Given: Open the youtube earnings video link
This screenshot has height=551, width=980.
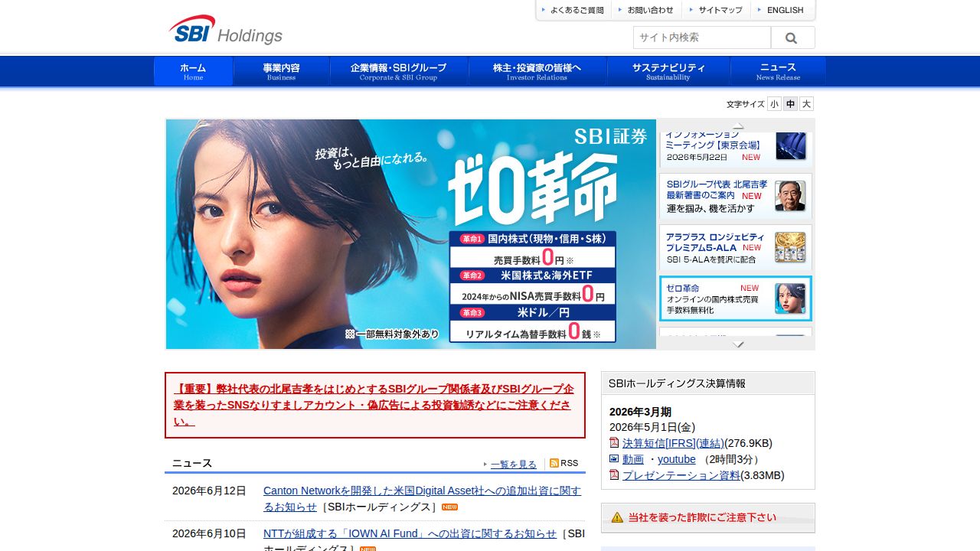Looking at the screenshot, I should [677, 459].
